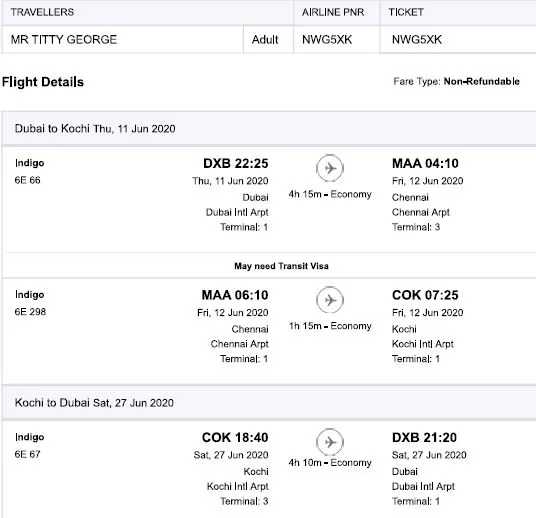Click the airplane icon for flight 6E 67
Screen dimensions: 536x518
pyautogui.click(x=330, y=442)
